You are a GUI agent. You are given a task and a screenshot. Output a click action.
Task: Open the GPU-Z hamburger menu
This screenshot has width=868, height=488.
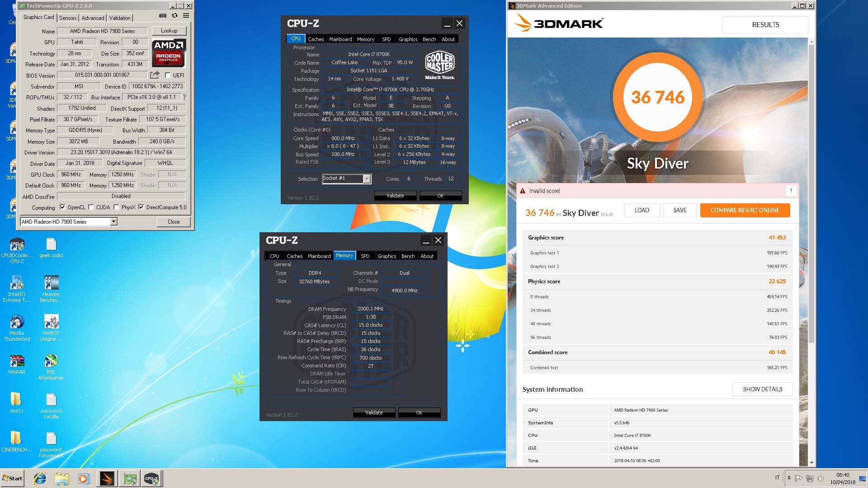coord(186,16)
